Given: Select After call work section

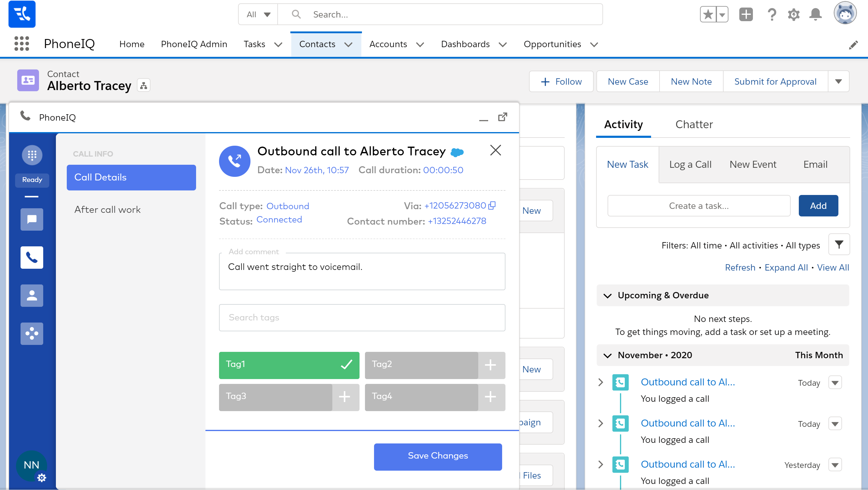Looking at the screenshot, I should (108, 209).
